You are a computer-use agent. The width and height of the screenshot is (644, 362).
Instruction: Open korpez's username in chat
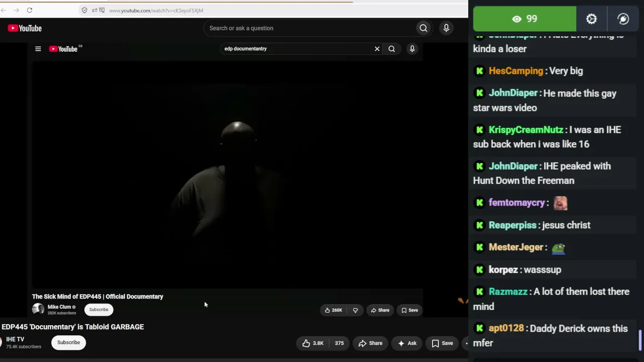503,269
